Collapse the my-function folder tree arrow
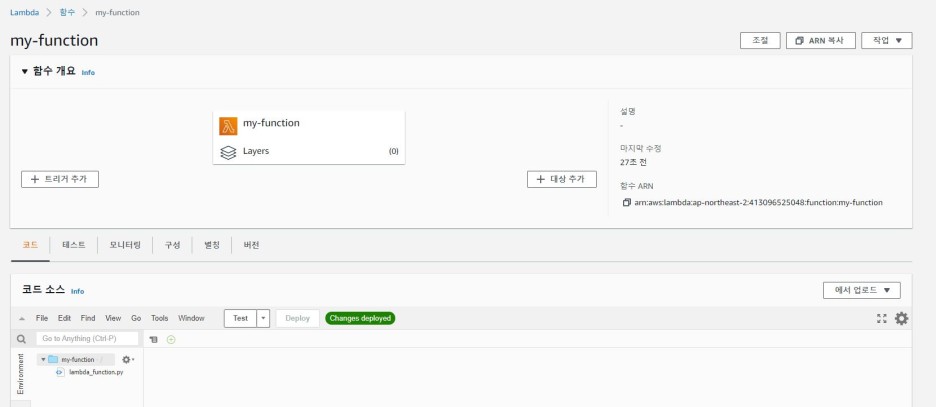Image resolution: width=936 pixels, height=407 pixels. pyautogui.click(x=44, y=359)
